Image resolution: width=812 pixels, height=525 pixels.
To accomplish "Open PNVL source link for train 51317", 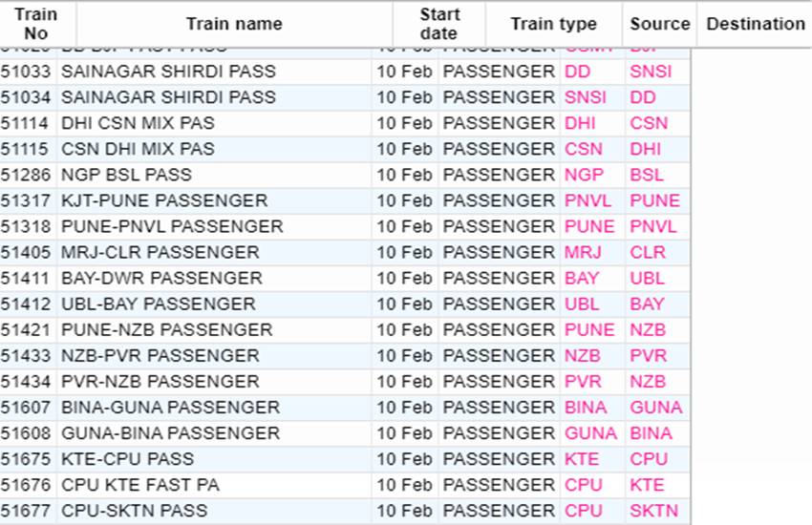I will pyautogui.click(x=588, y=200).
